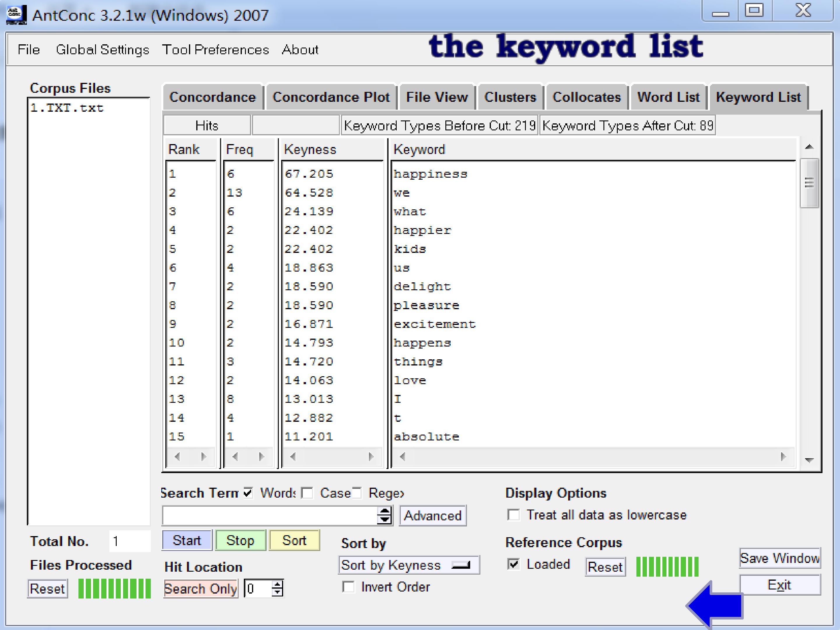Click the Total No. value field
Viewport: 840px width, 630px height.
click(x=129, y=541)
